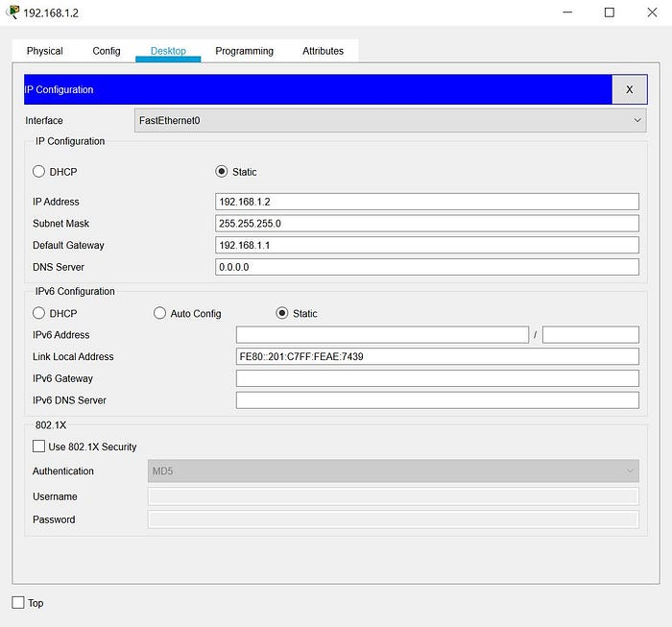Edit the IP Address field
Image resolution: width=672 pixels, height=627 pixels.
click(427, 202)
